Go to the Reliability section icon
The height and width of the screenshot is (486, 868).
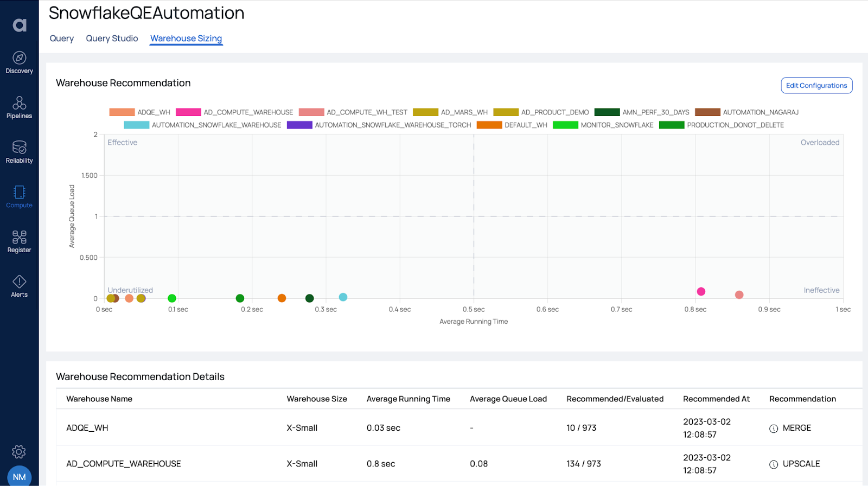click(x=20, y=148)
